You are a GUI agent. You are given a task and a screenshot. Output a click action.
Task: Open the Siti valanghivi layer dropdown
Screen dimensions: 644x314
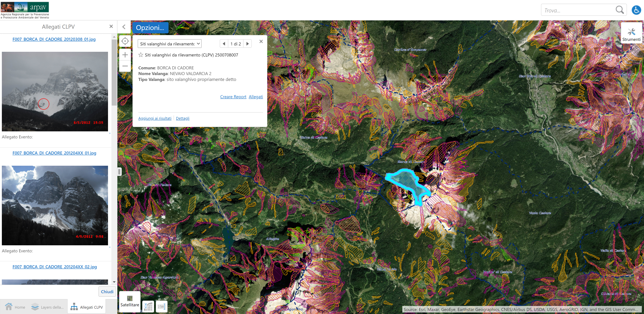point(170,44)
